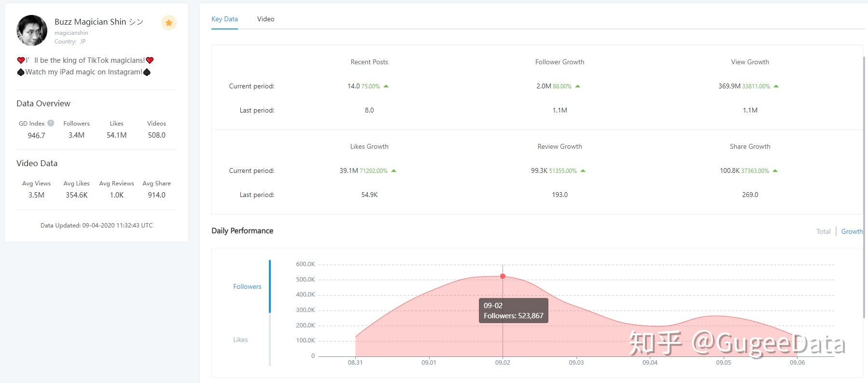This screenshot has height=383, width=868.
Task: Select the Likes chart metric
Action: [240, 340]
